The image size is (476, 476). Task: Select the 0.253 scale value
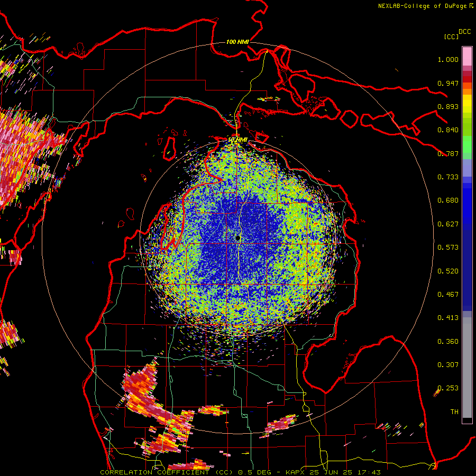click(448, 388)
